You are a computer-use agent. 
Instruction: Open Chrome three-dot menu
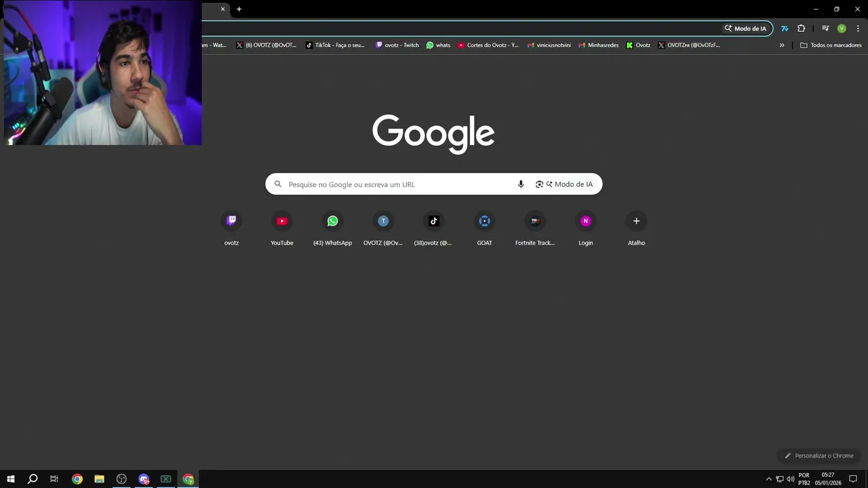(x=858, y=28)
